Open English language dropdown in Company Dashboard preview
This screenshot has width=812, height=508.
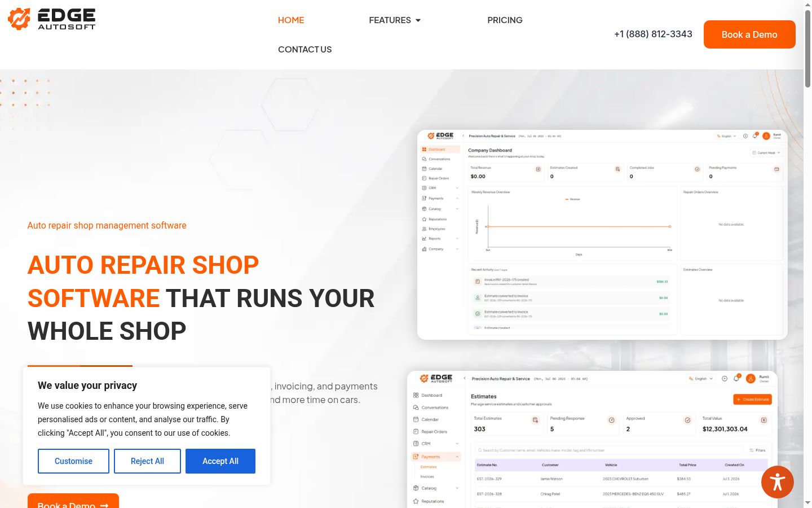pyautogui.click(x=726, y=136)
